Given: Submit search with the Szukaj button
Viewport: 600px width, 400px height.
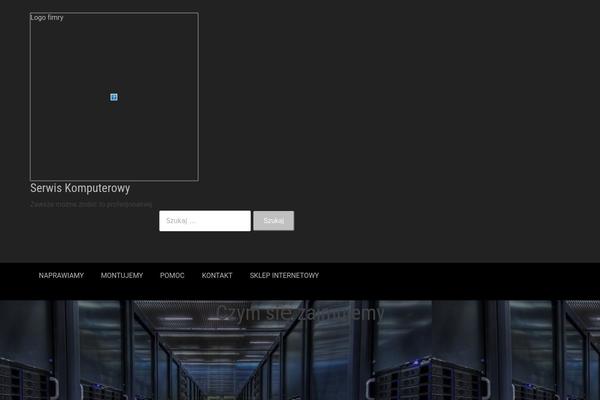Looking at the screenshot, I should click(x=274, y=221).
